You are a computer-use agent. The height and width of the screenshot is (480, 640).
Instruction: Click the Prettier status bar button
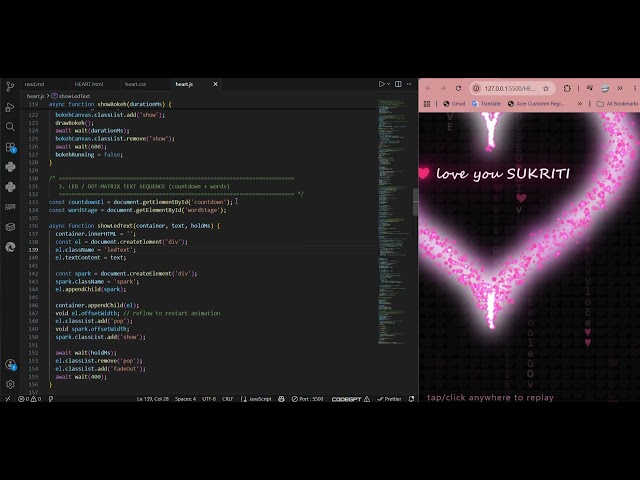[x=389, y=399]
